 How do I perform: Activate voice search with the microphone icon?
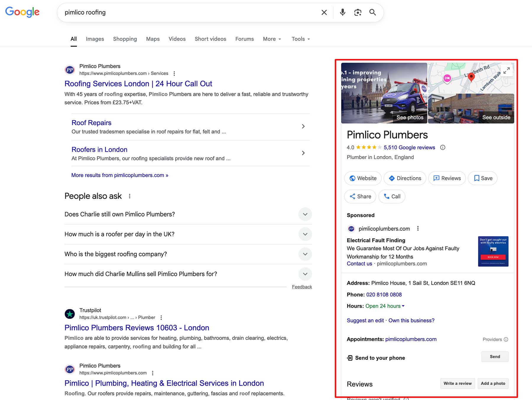pyautogui.click(x=342, y=12)
